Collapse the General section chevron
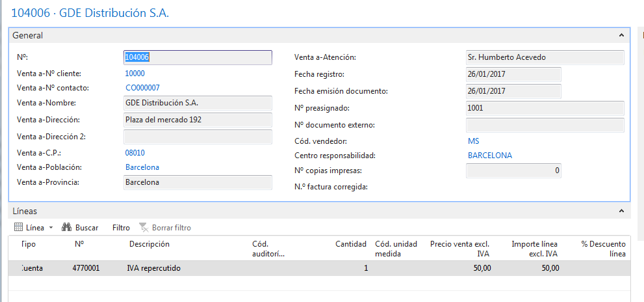This screenshot has height=302, width=644. [621, 35]
